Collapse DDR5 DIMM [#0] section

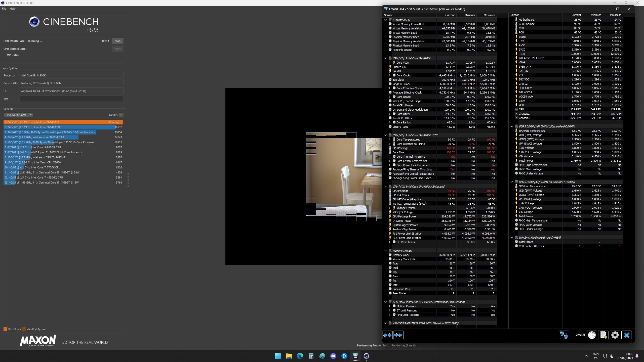point(512,126)
